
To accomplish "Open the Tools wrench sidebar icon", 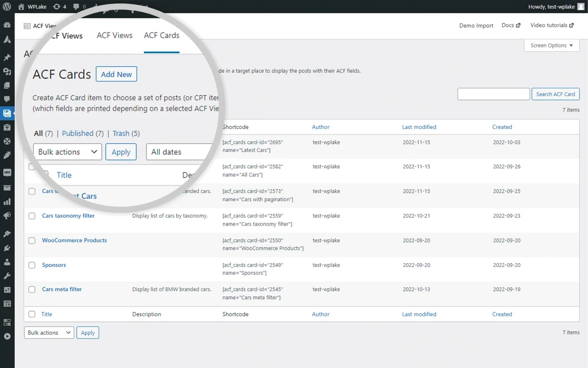I will coord(7,276).
